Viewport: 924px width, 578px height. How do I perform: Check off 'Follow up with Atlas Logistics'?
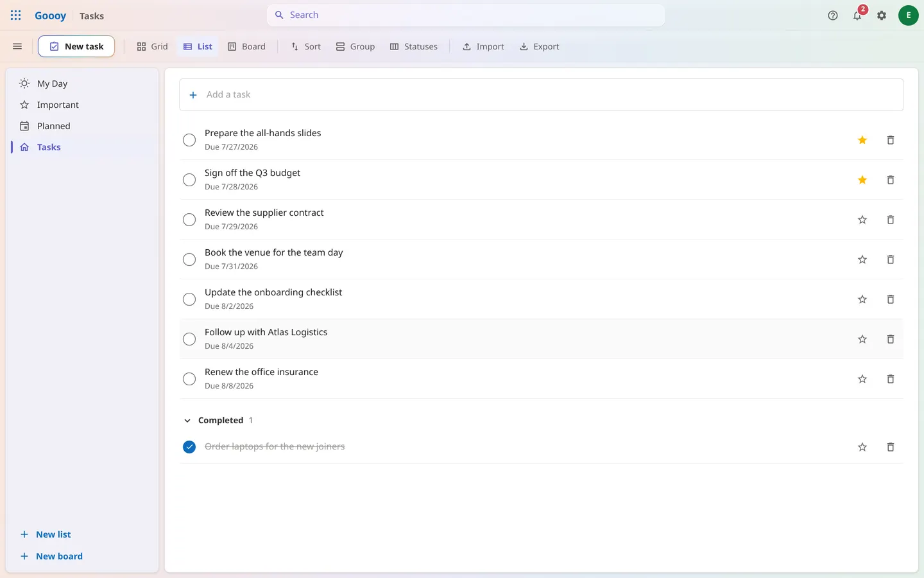coord(189,339)
